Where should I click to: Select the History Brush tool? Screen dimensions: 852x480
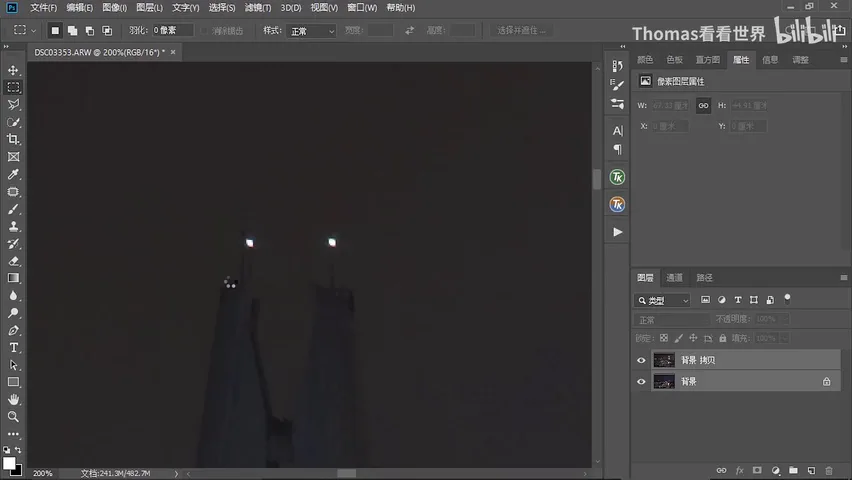[14, 244]
